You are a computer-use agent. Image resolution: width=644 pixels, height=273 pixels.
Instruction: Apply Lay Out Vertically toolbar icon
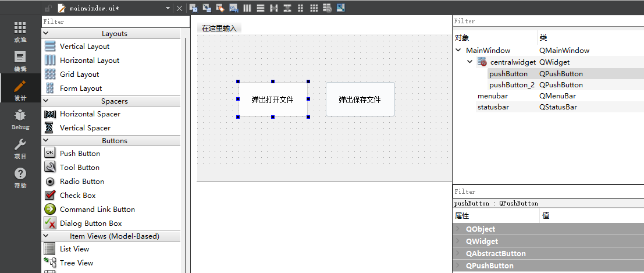click(261, 8)
